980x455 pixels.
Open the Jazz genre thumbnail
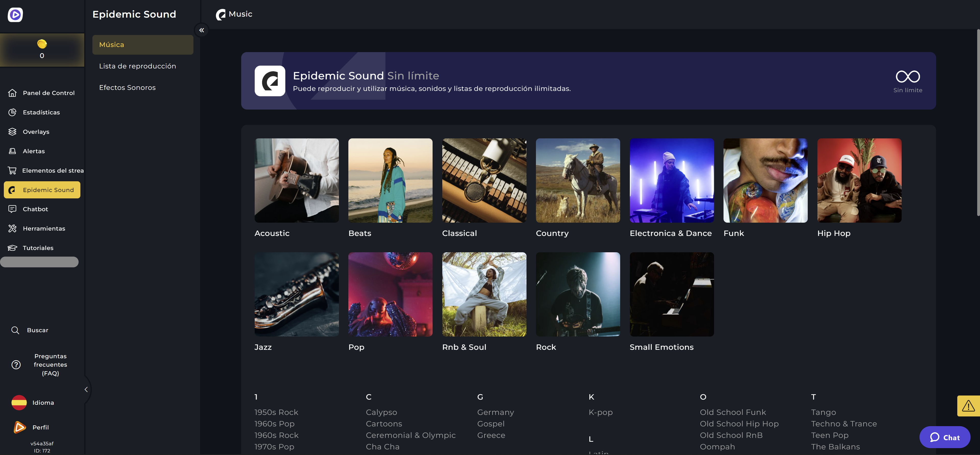click(296, 294)
